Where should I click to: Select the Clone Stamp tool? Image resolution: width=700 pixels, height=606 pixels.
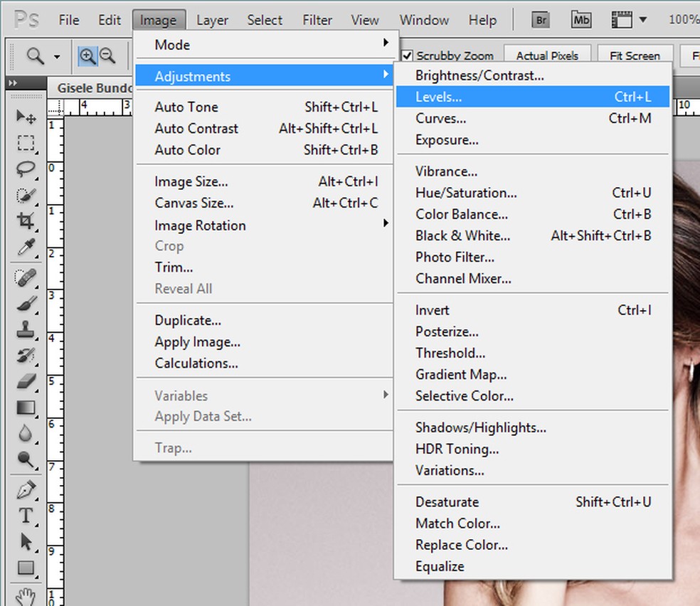pyautogui.click(x=26, y=329)
